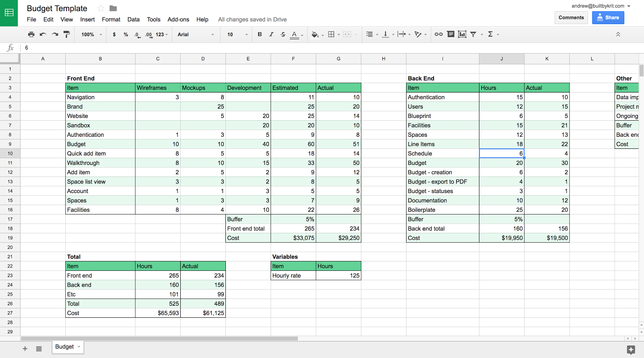Insert a link using the toolbar
Viewport: 644px width, 358px height.
[x=438, y=35]
